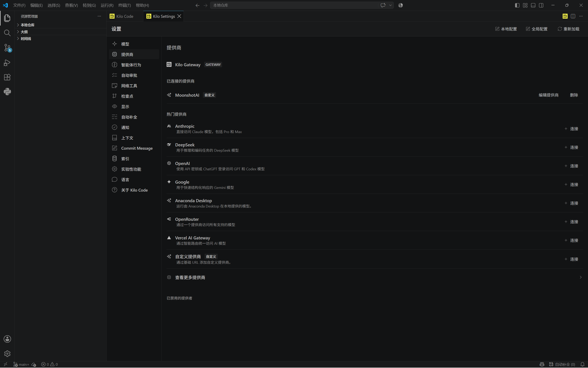Screen dimensions: 588x368
Task: Click 删除 for MoonshotAI
Action: (x=574, y=95)
